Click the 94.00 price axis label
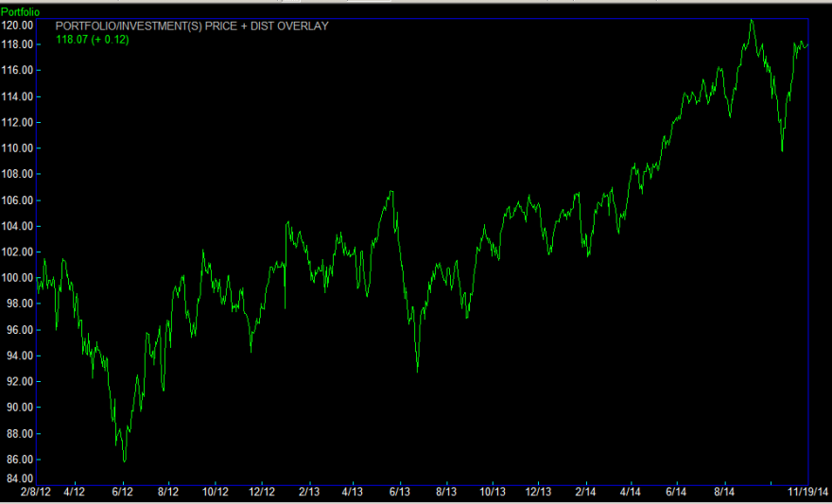 pos(20,356)
